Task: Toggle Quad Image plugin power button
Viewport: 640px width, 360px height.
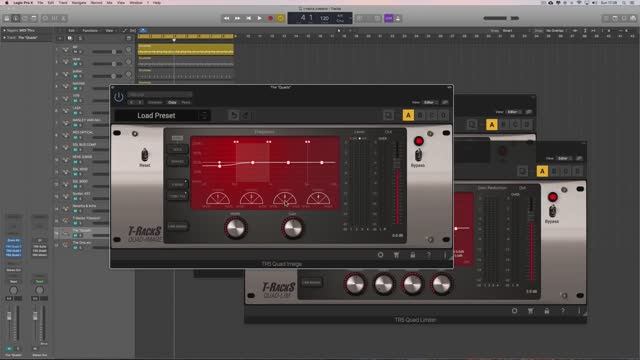Action: (x=118, y=97)
